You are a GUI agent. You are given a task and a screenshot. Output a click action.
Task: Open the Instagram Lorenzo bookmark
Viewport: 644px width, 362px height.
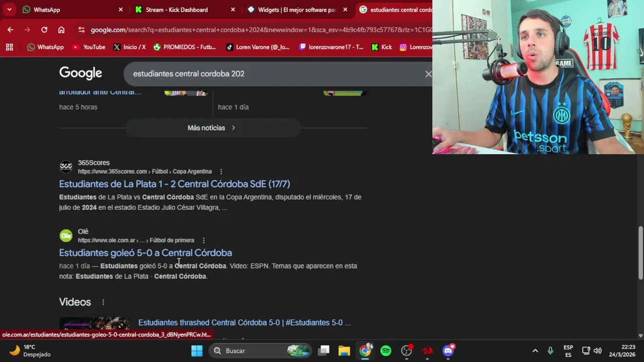pos(416,47)
